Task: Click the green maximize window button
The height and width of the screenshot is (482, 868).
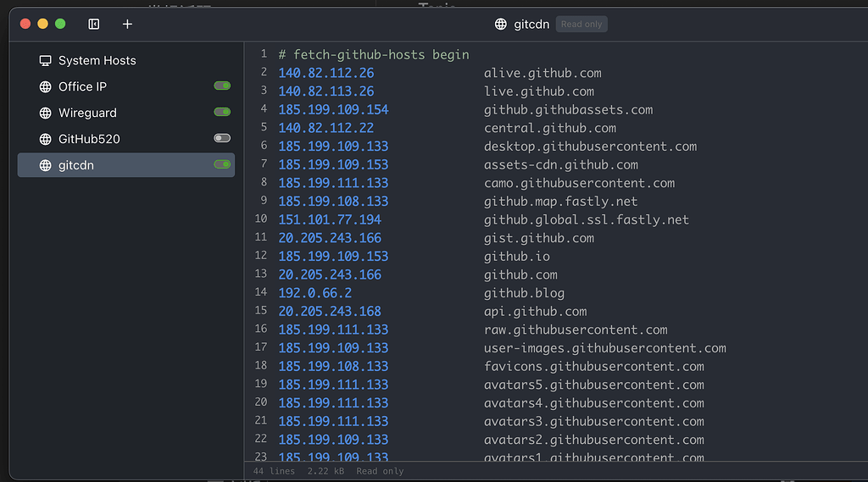Action: tap(60, 24)
